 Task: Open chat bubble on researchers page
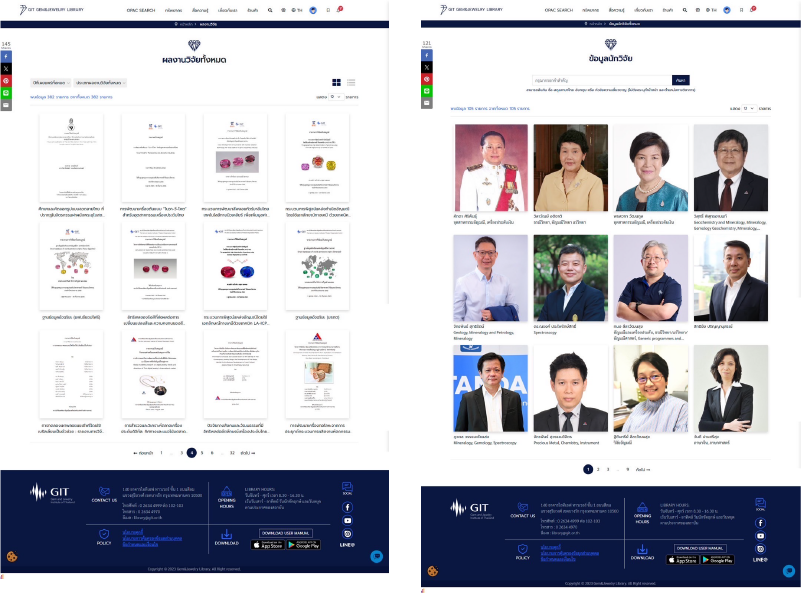[789, 571]
